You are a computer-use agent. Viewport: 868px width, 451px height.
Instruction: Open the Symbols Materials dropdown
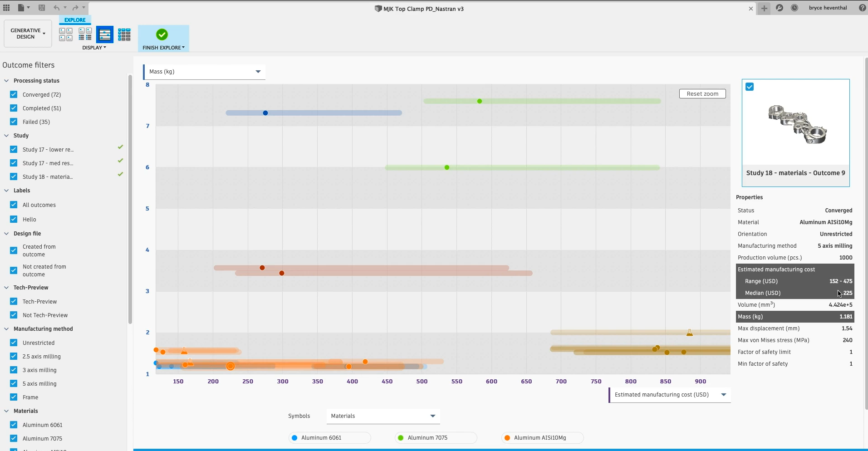[383, 416]
